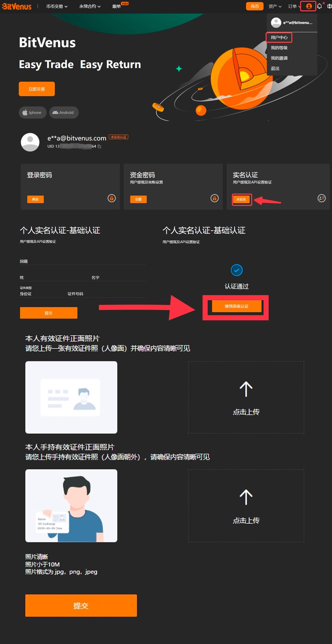This screenshot has width=332, height=644.
Task: Submit the basic verification form 提交
Action: click(49, 313)
